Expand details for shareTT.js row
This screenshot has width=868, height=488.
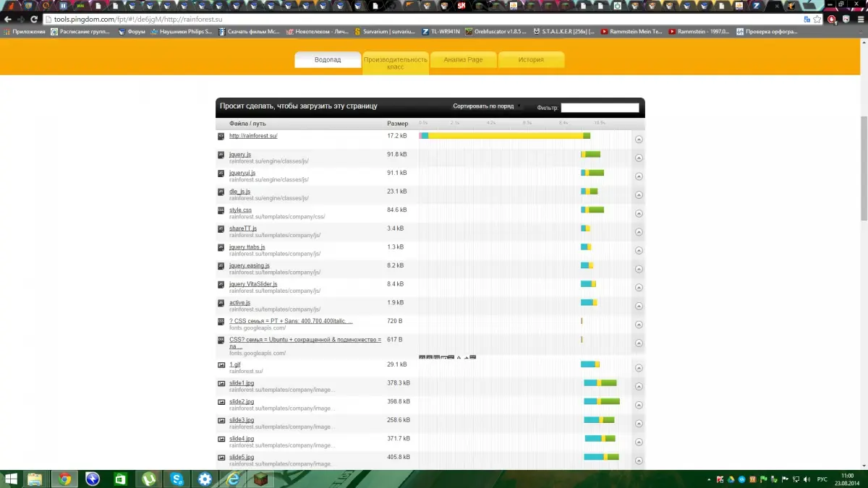pos(639,232)
